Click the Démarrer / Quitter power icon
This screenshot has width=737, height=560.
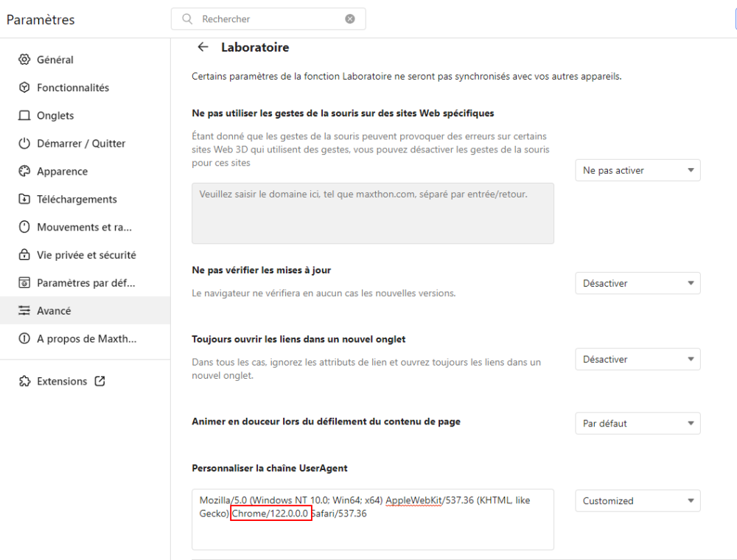[x=24, y=144]
